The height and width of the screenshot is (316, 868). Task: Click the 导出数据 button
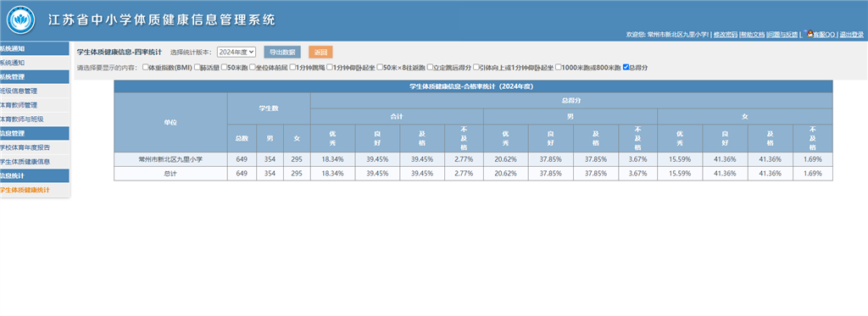point(281,52)
